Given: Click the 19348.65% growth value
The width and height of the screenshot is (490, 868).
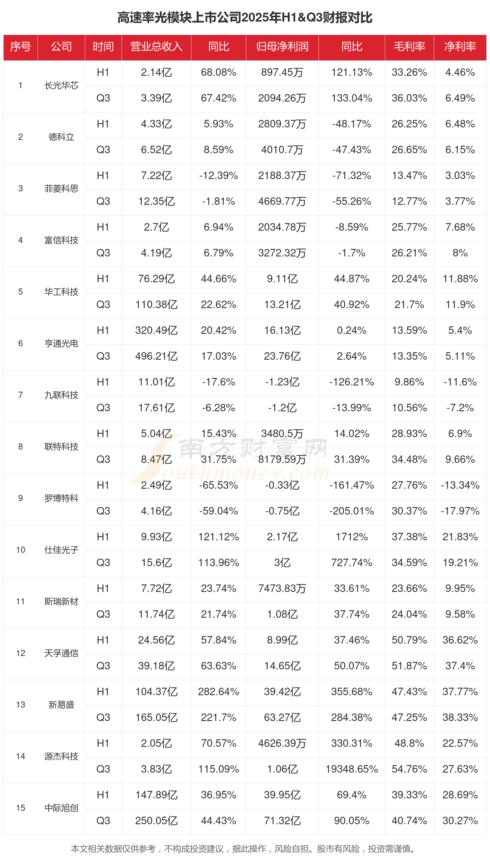Looking at the screenshot, I should (351, 769).
